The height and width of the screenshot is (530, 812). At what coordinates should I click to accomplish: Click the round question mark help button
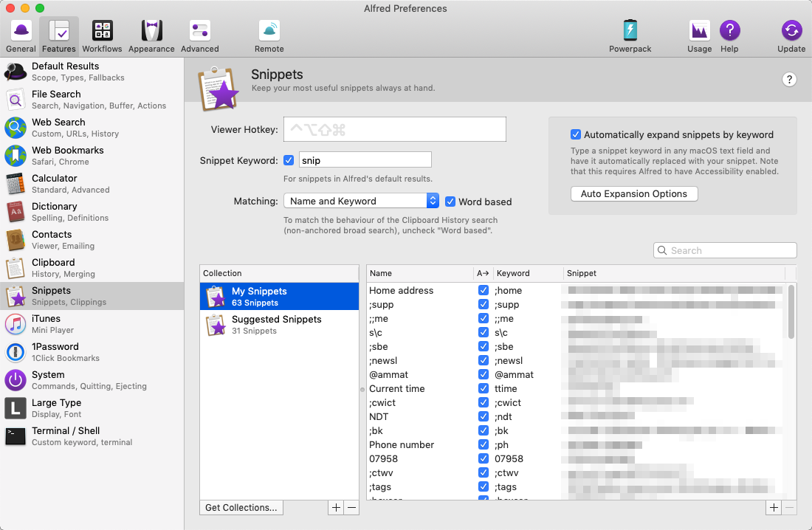(x=788, y=79)
